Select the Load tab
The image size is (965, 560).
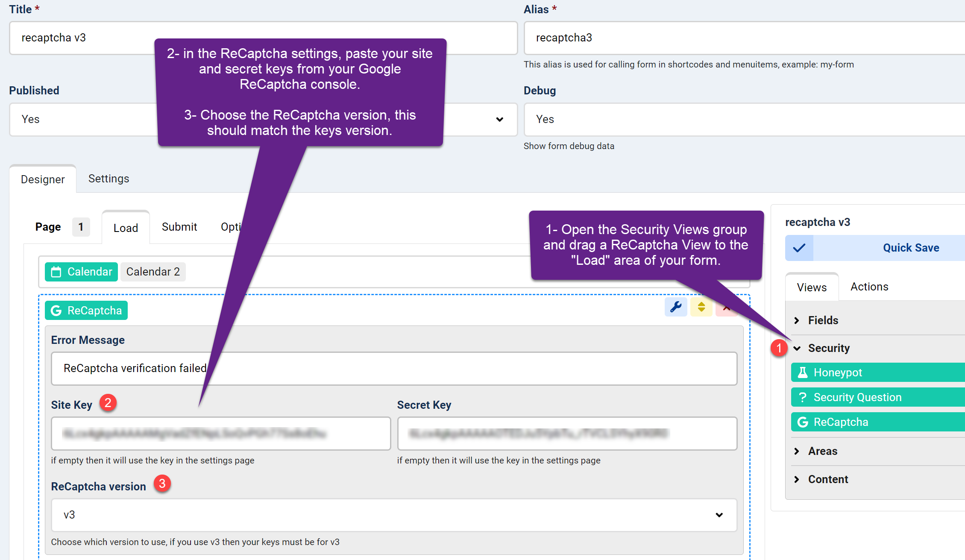pyautogui.click(x=126, y=228)
